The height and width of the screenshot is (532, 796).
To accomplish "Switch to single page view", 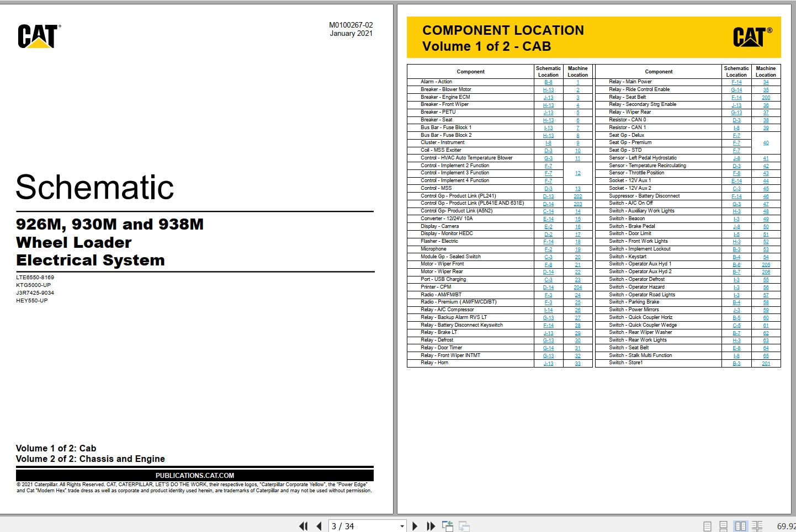I will click(707, 526).
